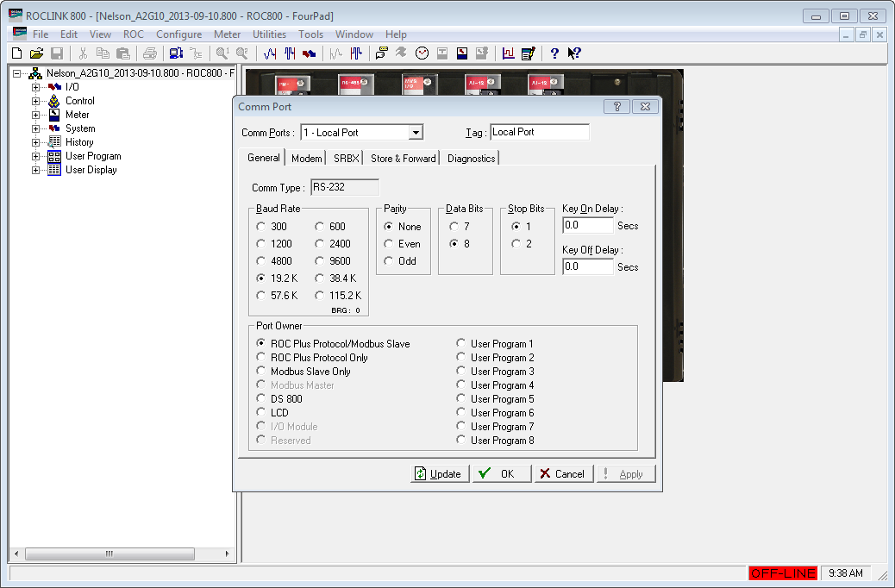Open the ROC menu
This screenshot has width=895, height=588.
(x=134, y=34)
